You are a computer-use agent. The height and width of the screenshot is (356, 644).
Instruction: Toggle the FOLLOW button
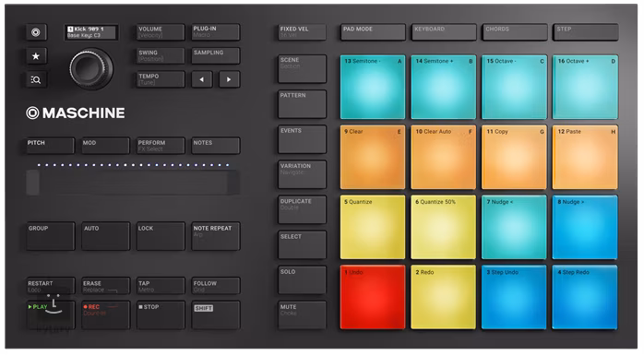[216, 286]
